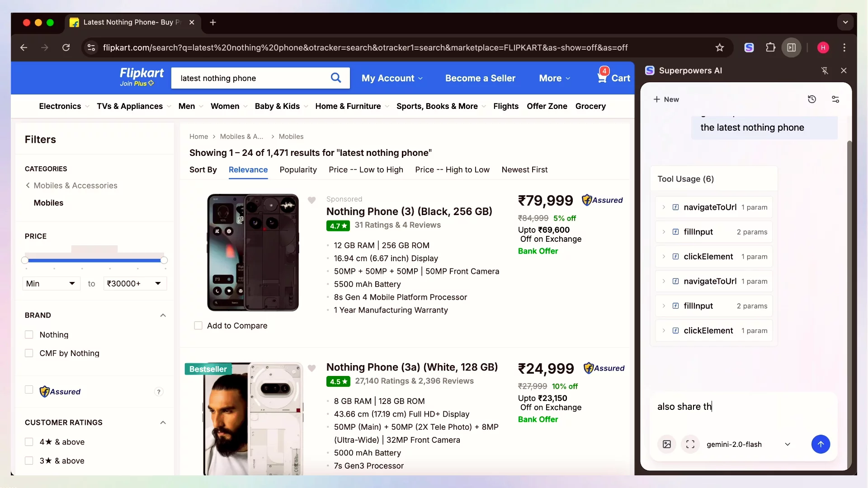Viewport: 868px width, 488px height.
Task: Open the Electronics category menu
Action: point(60,106)
